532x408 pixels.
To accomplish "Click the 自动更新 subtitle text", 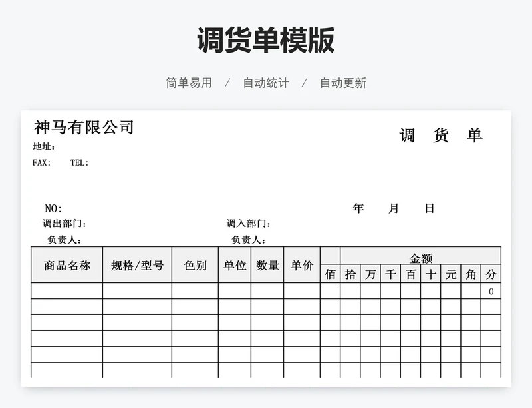I will [343, 83].
